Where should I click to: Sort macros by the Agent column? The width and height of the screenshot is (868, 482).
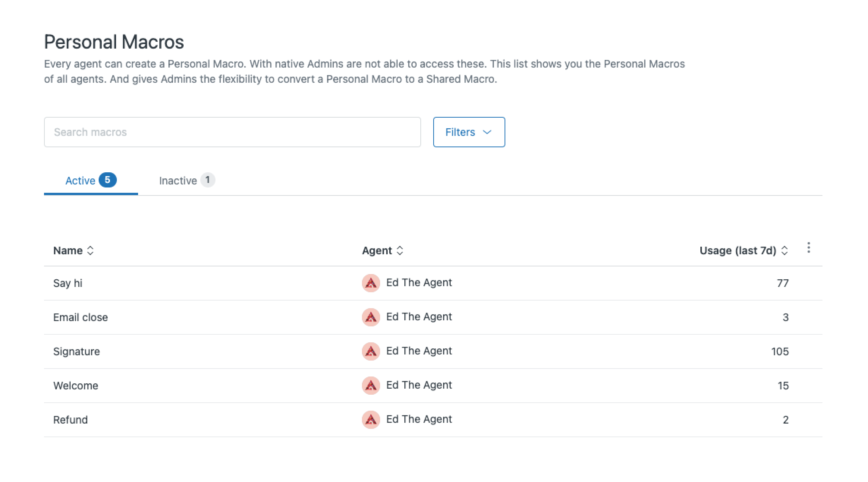click(400, 250)
